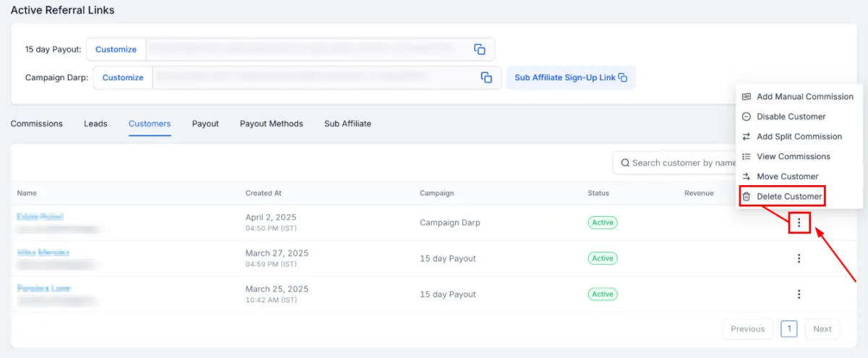Viewport: 868px width, 358px height.
Task: Click the Campaign Darp link field
Action: click(x=327, y=77)
